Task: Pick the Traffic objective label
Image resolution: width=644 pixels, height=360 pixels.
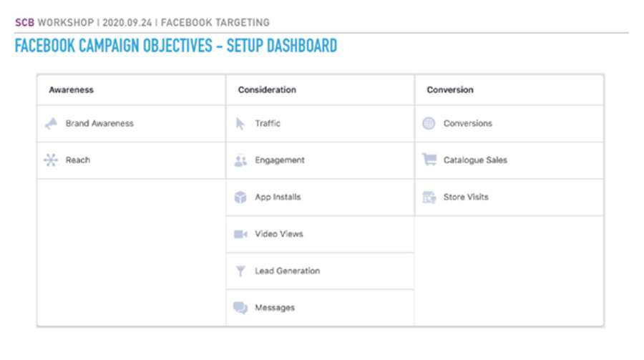Action: click(x=268, y=123)
